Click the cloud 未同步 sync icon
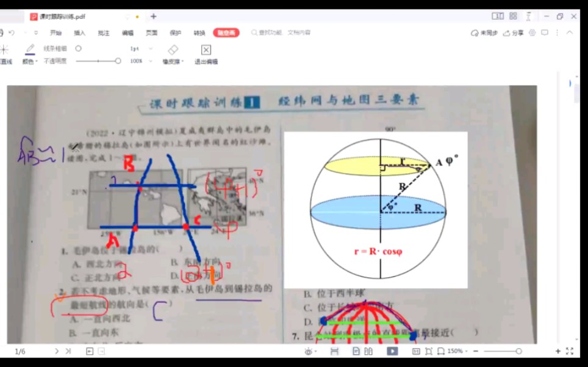This screenshot has width=588, height=367. tap(475, 32)
